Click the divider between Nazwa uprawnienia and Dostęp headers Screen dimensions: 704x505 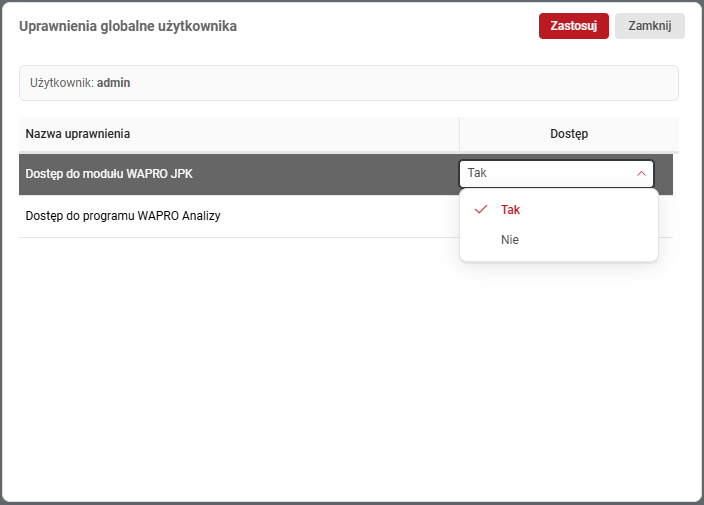pyautogui.click(x=459, y=134)
